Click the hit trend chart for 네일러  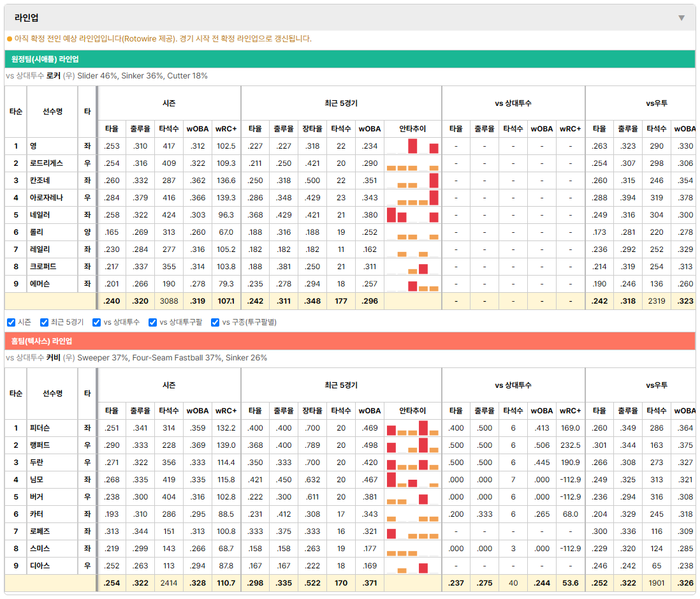point(412,215)
